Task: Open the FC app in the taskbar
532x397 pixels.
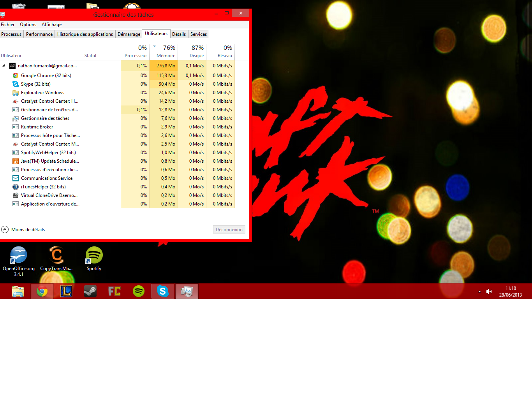Action: click(115, 291)
